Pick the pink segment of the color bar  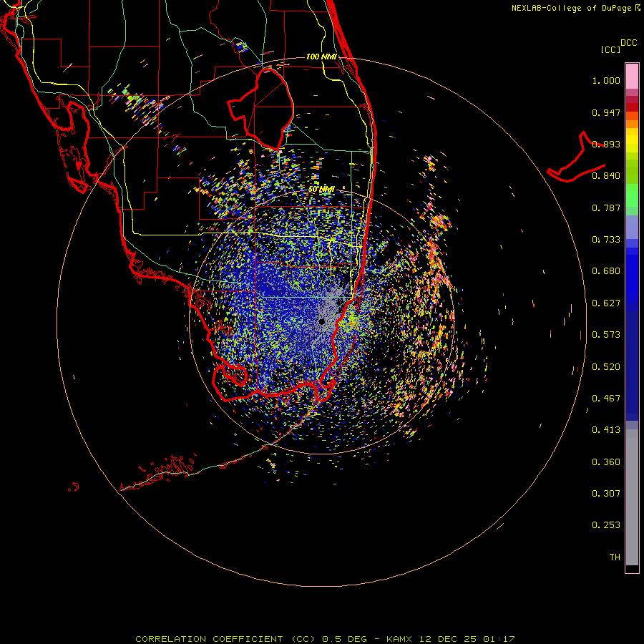632,77
